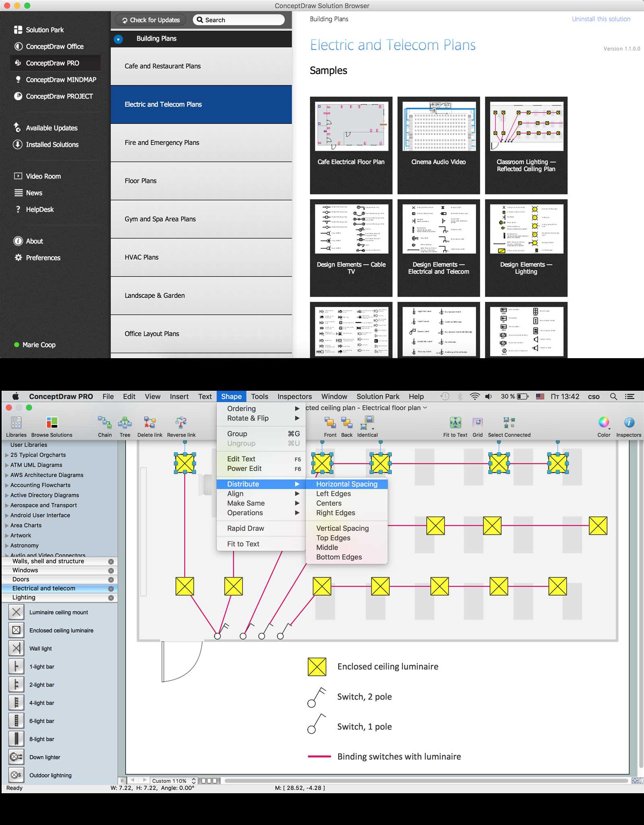This screenshot has width=644, height=825.
Task: Select the Chain connector tool
Action: coord(105,423)
